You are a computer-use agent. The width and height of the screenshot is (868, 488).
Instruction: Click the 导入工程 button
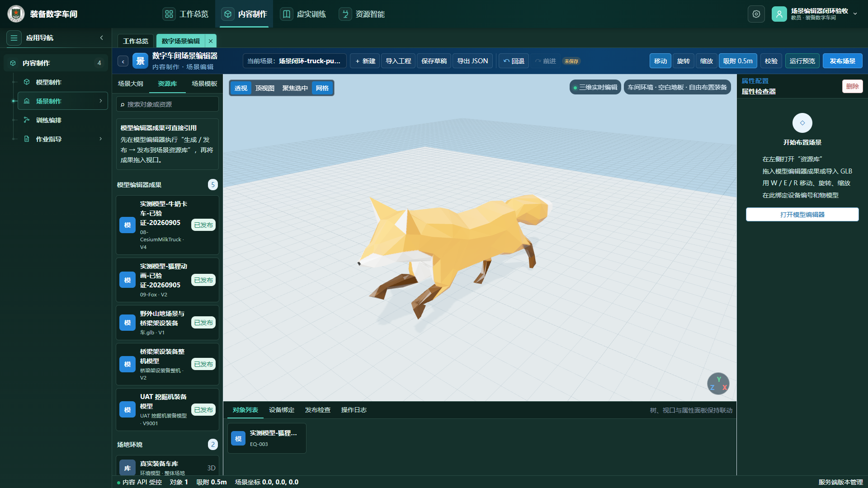398,61
